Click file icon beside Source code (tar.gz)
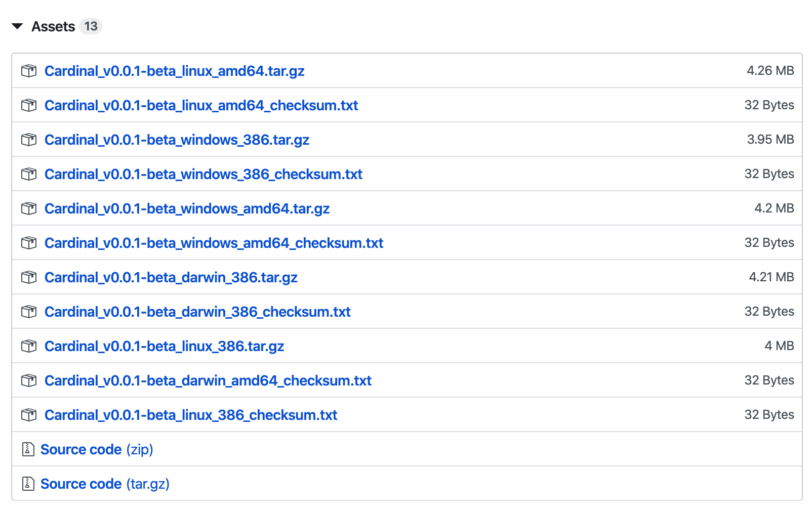This screenshot has width=812, height=513. (x=28, y=484)
